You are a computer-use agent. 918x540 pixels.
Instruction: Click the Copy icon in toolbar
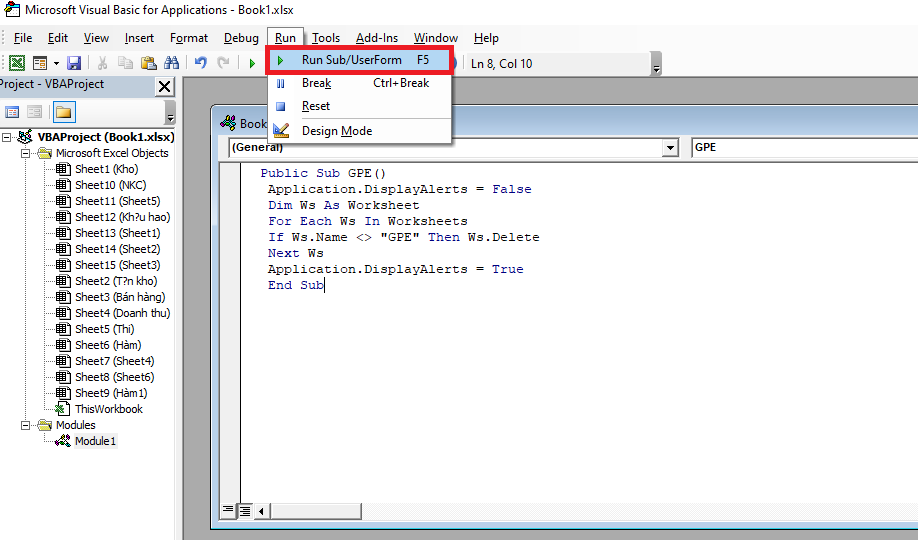coord(125,63)
